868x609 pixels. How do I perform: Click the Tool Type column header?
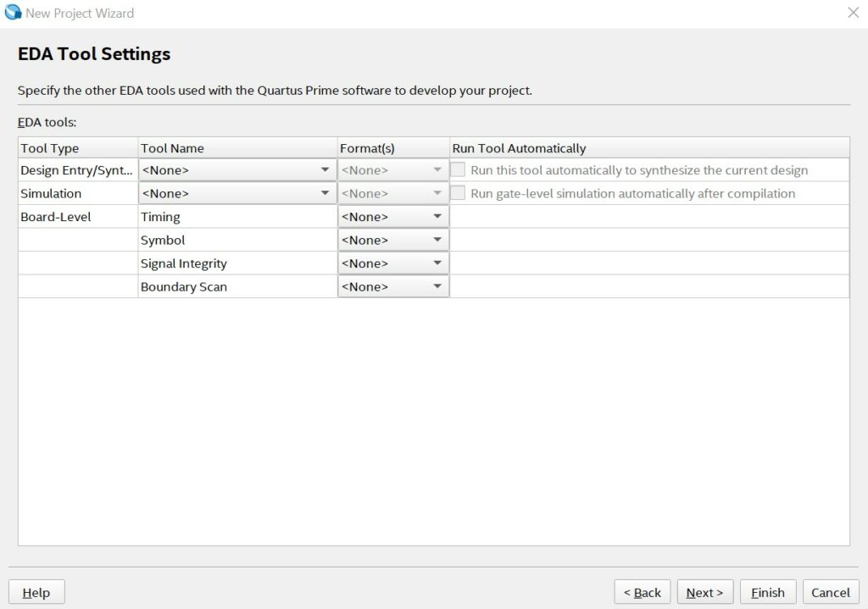pyautogui.click(x=78, y=148)
